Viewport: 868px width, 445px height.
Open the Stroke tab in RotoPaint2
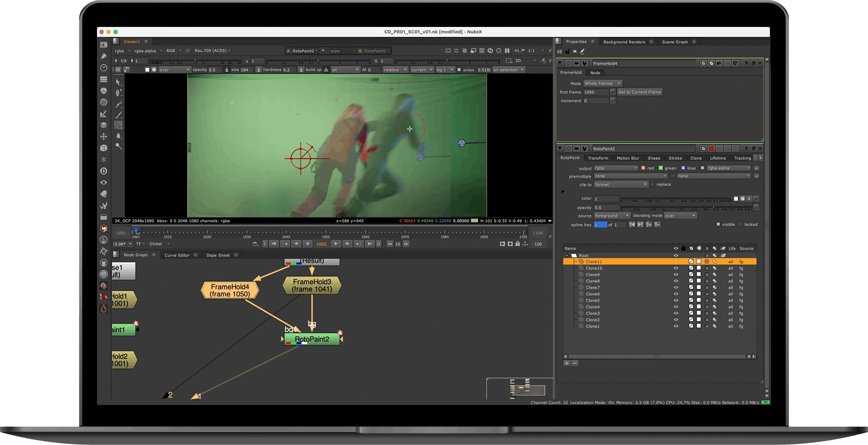[x=675, y=158]
